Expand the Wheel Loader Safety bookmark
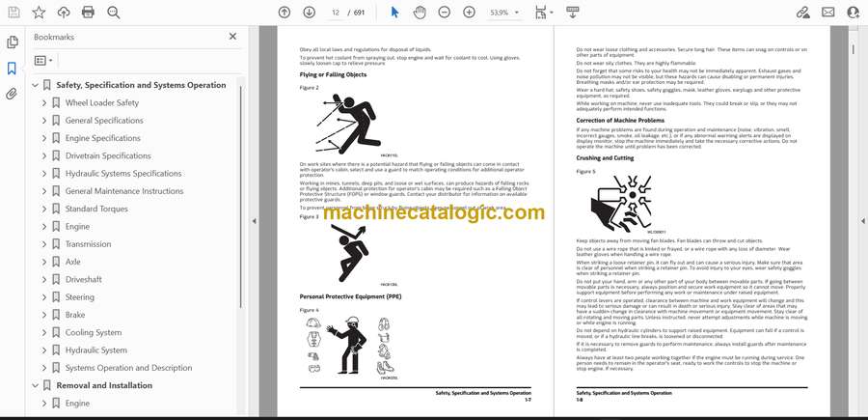The height and width of the screenshot is (420, 868). click(44, 103)
